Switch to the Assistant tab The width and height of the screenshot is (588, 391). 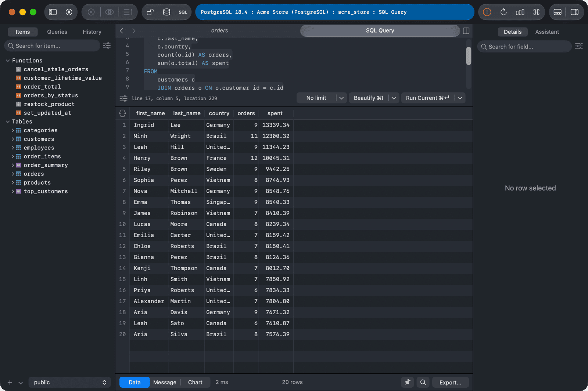click(x=547, y=32)
